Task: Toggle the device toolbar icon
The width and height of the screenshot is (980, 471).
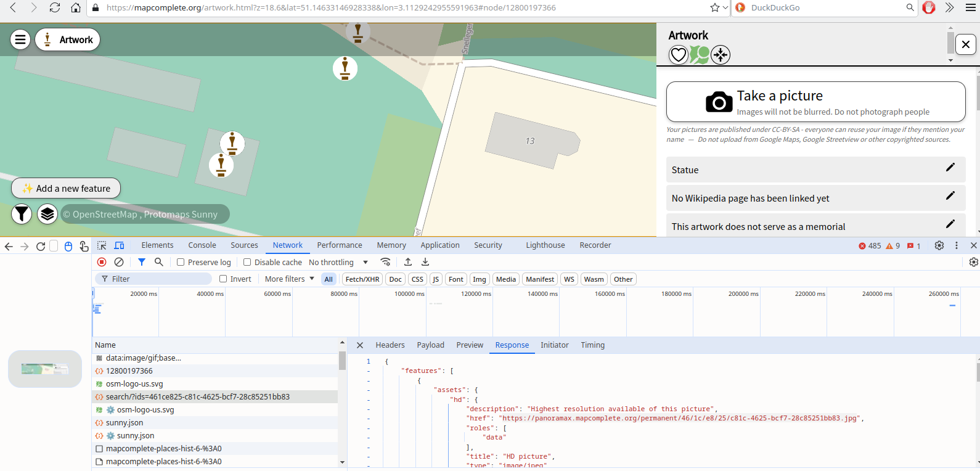Action: (120, 245)
